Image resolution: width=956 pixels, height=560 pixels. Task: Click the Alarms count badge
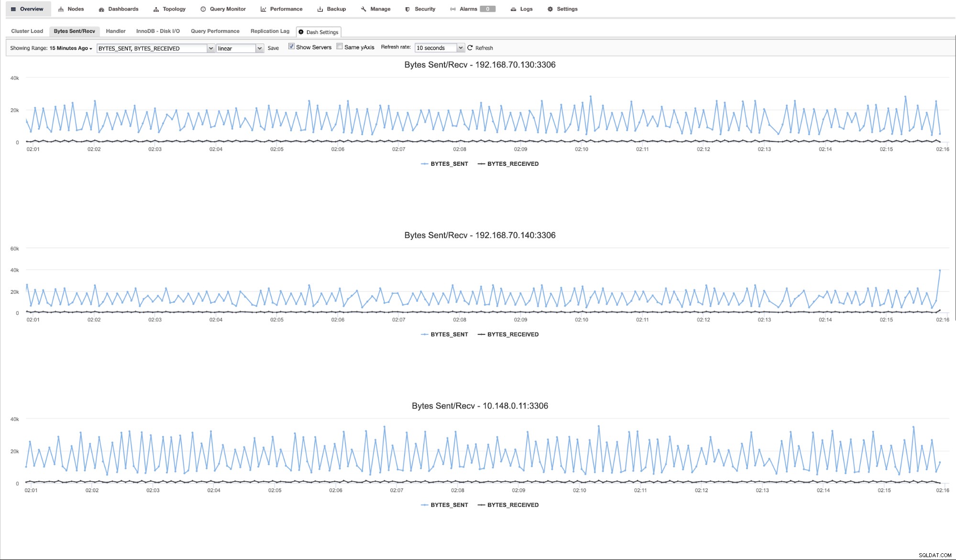click(487, 9)
